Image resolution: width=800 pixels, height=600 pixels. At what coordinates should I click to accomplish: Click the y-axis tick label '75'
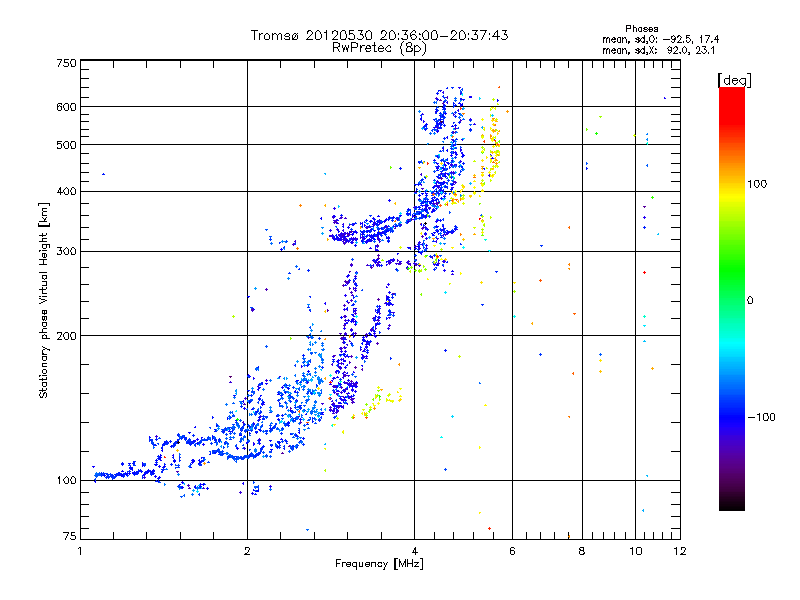click(x=70, y=536)
